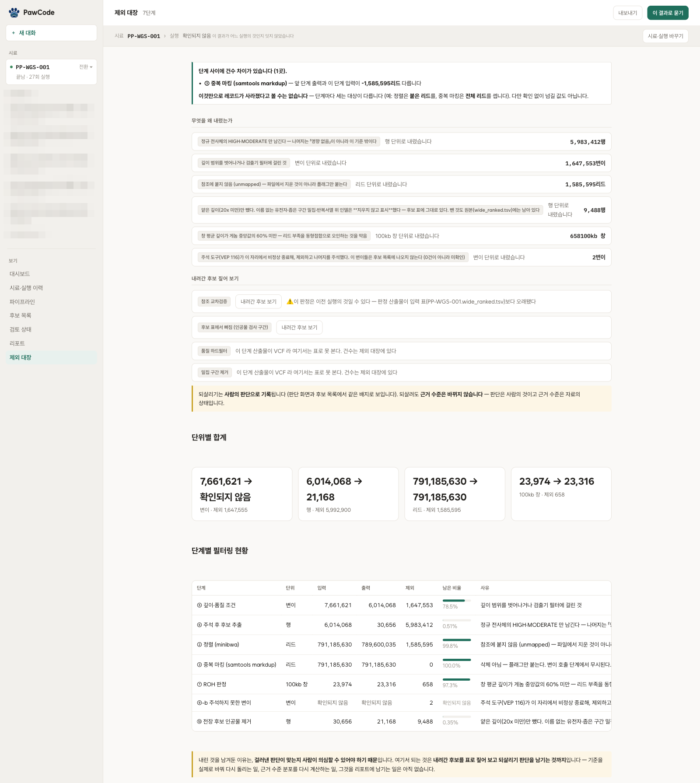Screen dimensions: 700x783
Task: Open the 전환 dropdown on PP-WGS-001 sample
Action: point(86,67)
